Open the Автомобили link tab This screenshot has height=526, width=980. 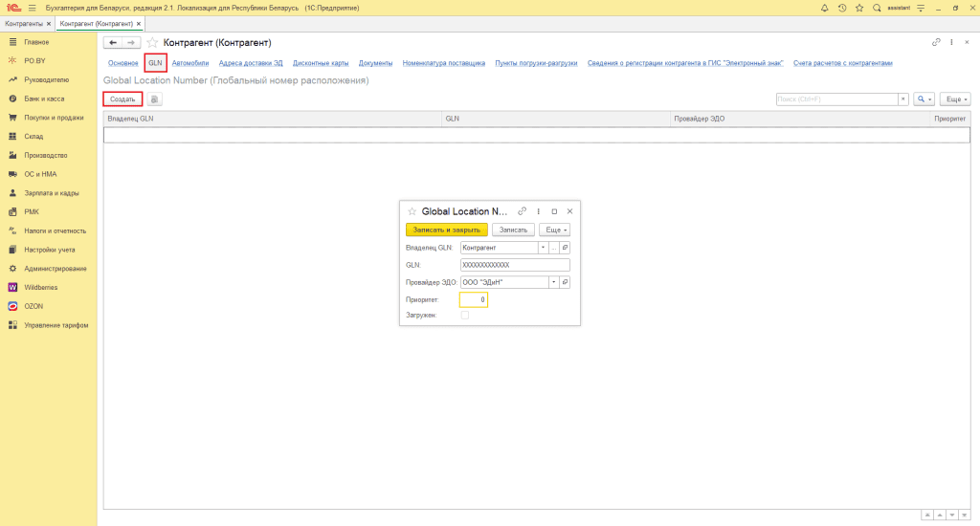pos(189,63)
